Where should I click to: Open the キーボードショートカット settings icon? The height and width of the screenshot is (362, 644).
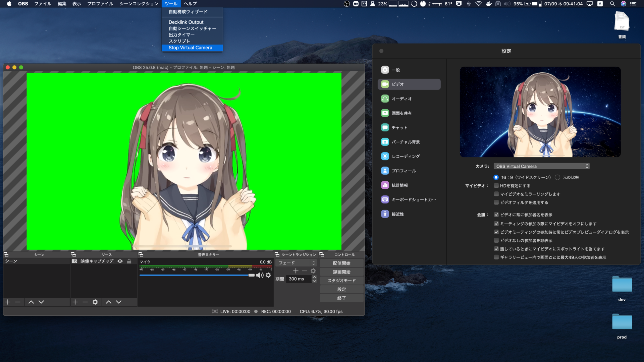385,199
